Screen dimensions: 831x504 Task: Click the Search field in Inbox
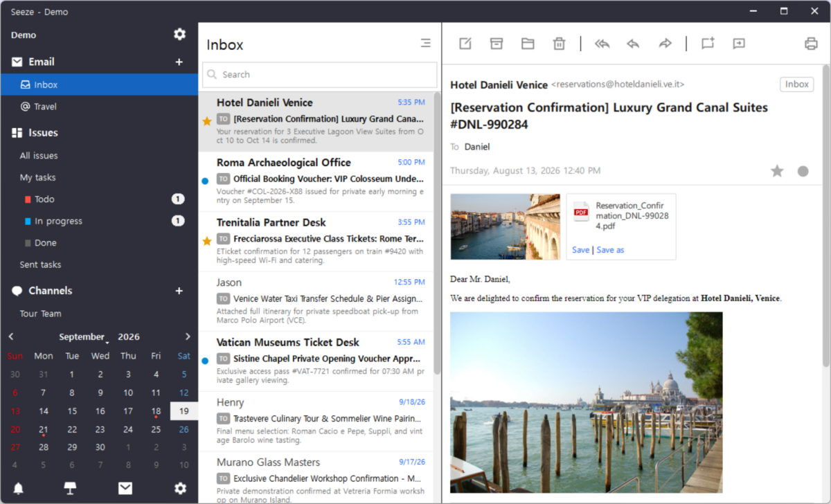320,74
